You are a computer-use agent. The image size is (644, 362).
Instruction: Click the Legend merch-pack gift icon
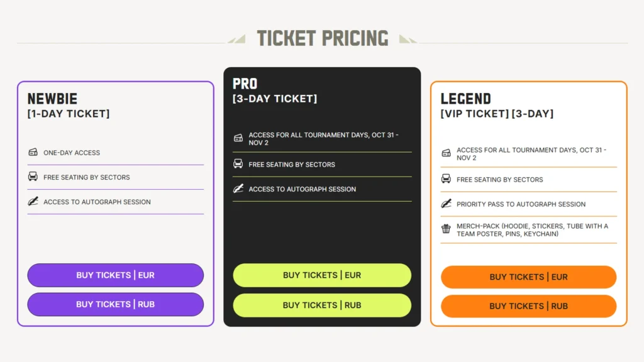point(446,229)
